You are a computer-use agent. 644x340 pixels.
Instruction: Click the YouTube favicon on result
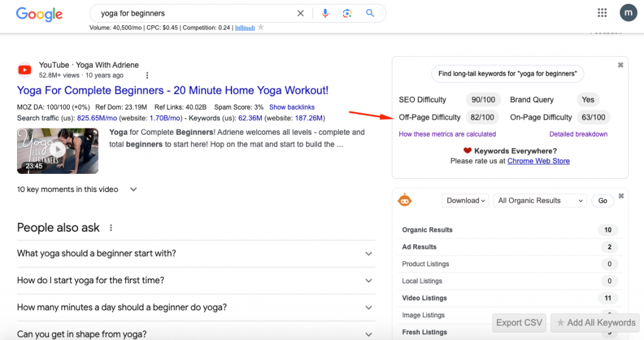[x=25, y=70]
